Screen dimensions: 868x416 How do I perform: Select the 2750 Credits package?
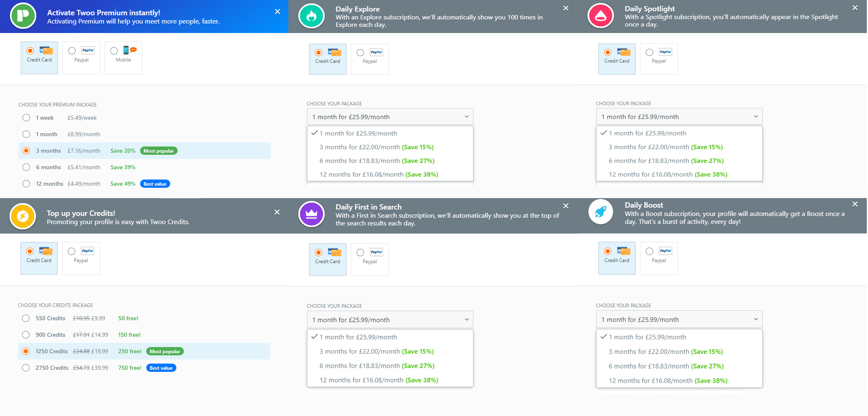(x=26, y=368)
